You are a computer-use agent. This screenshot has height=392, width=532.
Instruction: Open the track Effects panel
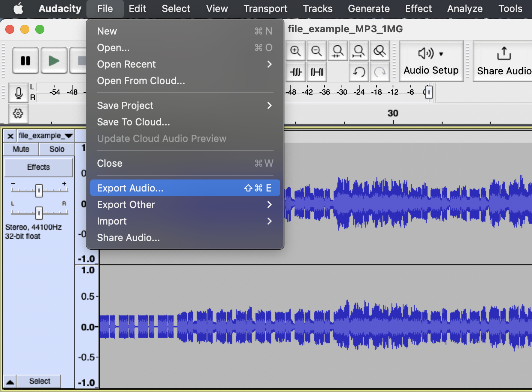point(38,167)
